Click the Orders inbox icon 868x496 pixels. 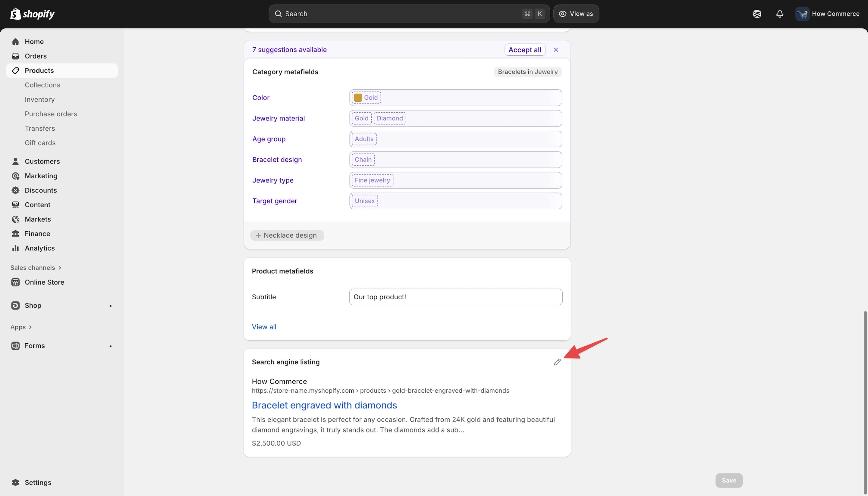point(15,56)
